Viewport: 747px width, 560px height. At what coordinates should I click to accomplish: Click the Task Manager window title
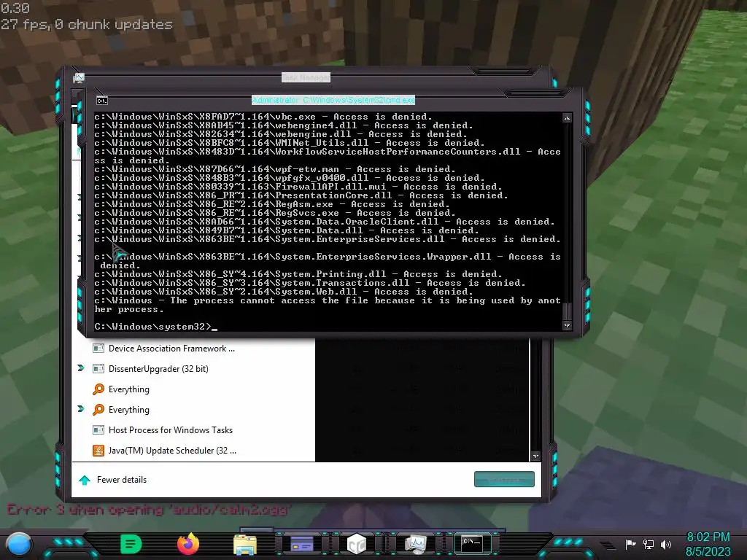(306, 77)
